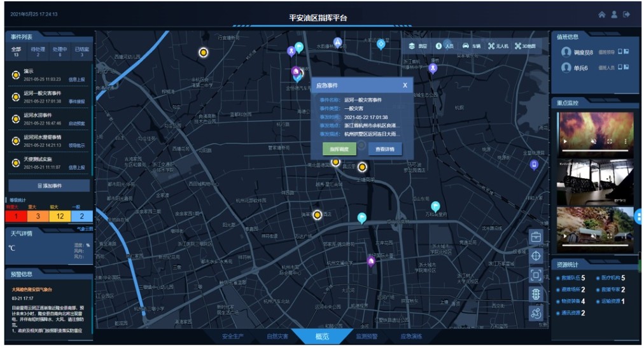
Task: Click phone icon next to 调度员8
Action: (620, 52)
